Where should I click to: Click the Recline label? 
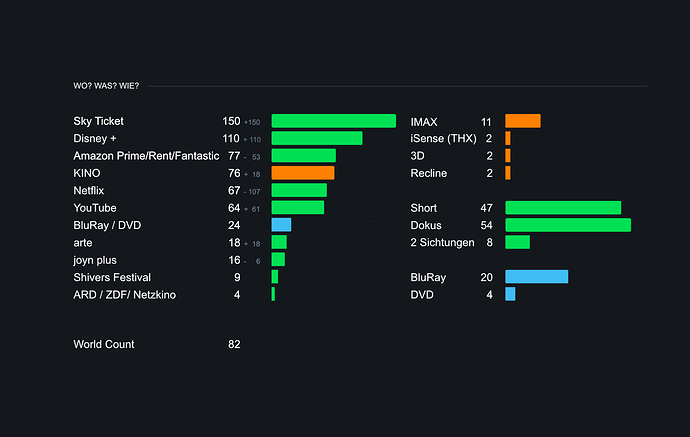[429, 173]
